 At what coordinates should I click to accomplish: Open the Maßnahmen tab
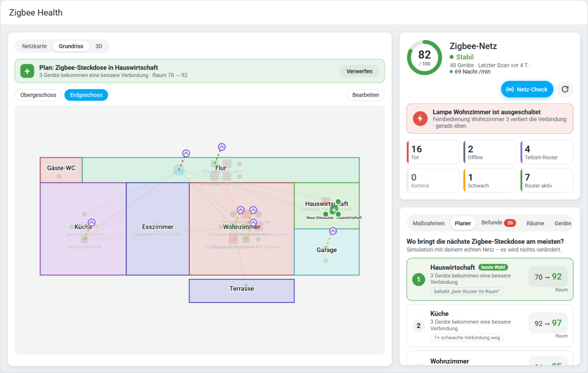[429, 223]
